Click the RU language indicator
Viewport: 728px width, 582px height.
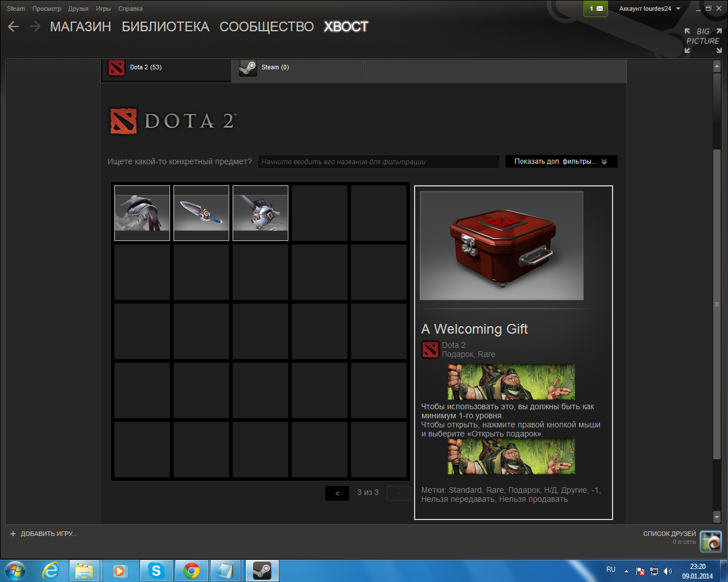click(x=611, y=569)
